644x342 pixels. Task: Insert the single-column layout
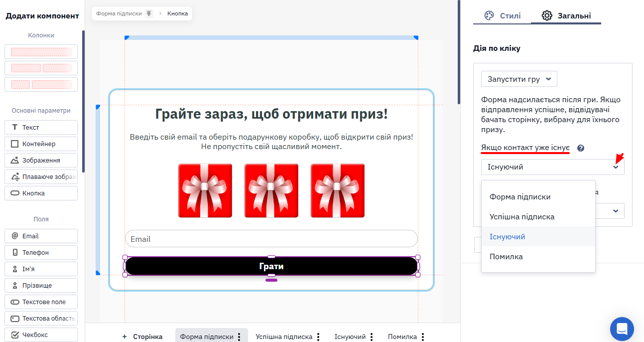tap(41, 52)
